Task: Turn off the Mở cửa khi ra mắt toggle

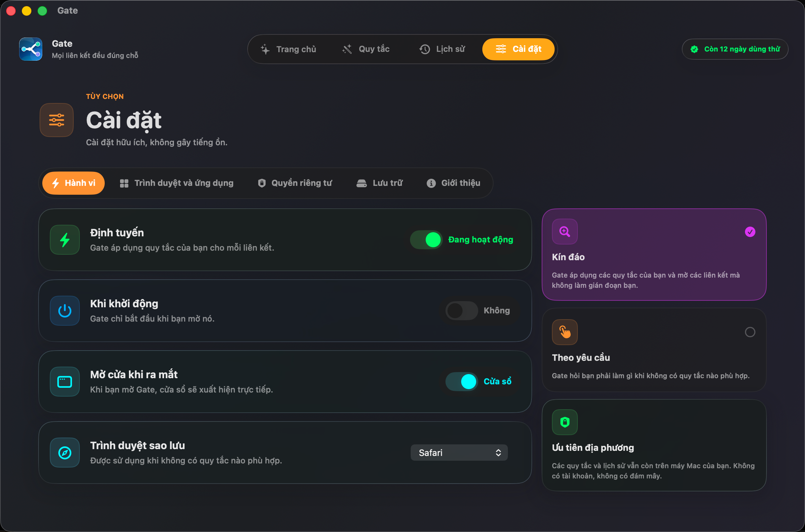Action: [x=462, y=382]
